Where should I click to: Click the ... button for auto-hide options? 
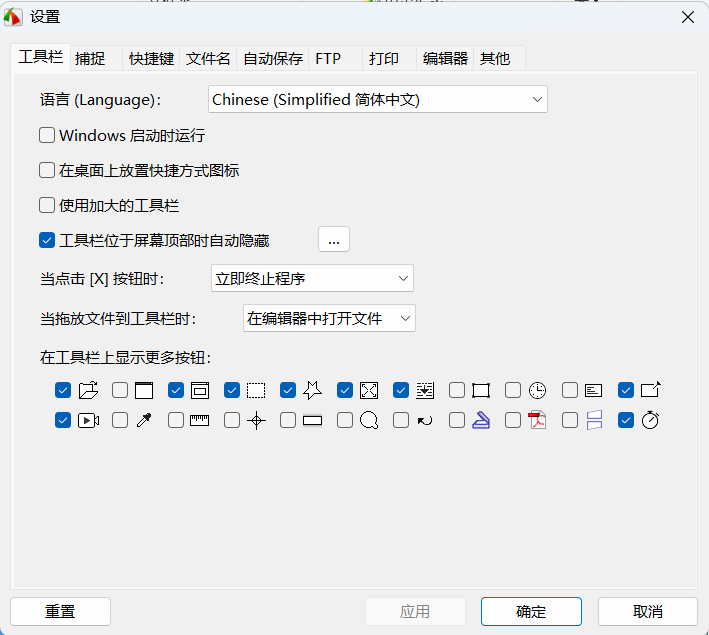point(334,239)
